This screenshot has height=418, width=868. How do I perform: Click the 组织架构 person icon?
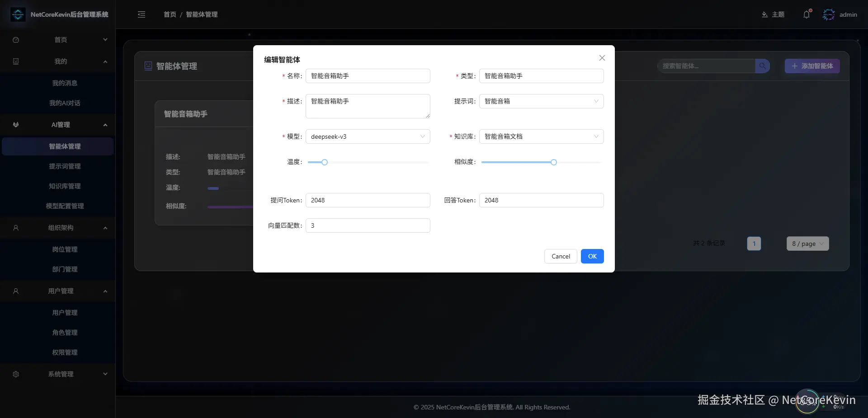point(15,228)
